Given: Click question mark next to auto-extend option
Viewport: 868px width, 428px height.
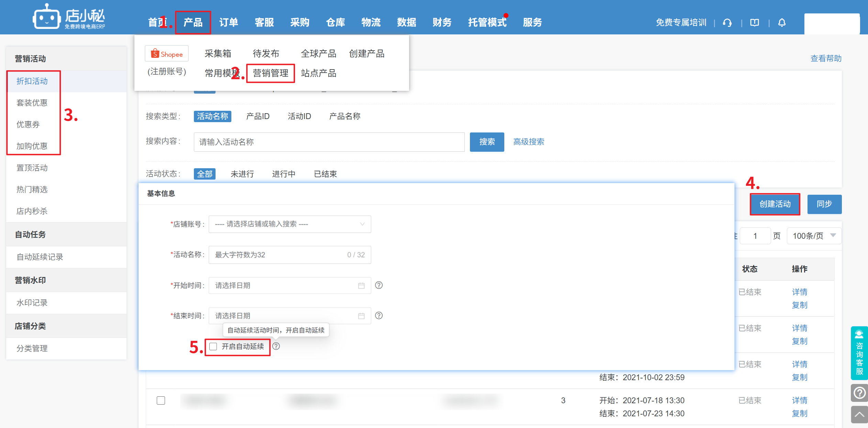Looking at the screenshot, I should [x=276, y=346].
